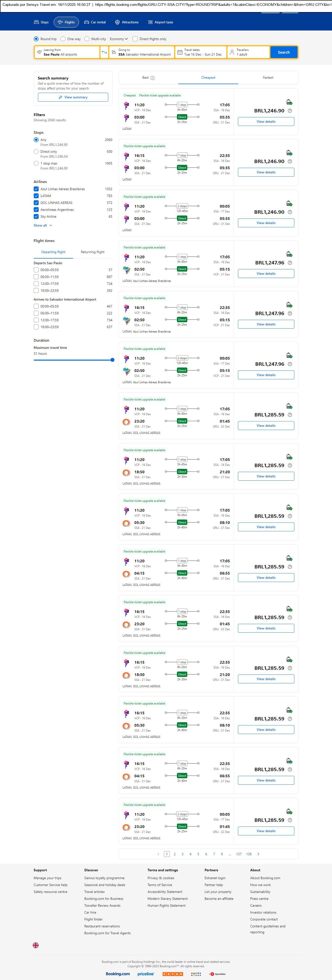Screen dimensions: 332x980
Task: Open the Airport taxis section
Action: [x=160, y=22]
